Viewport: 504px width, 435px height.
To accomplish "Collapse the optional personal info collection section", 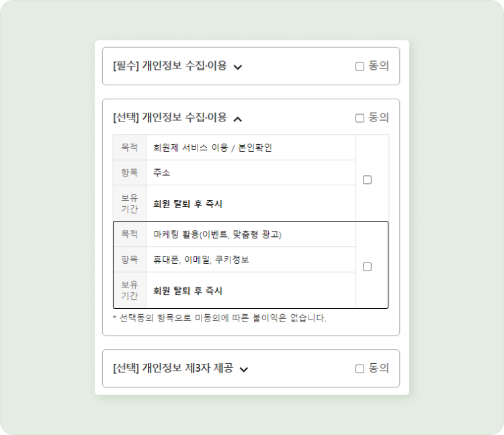I will [237, 118].
